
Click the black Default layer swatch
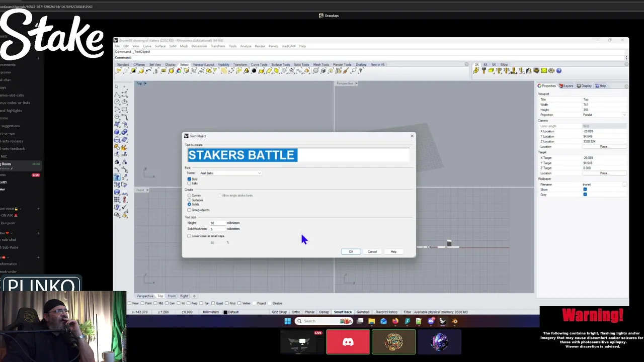225,312
